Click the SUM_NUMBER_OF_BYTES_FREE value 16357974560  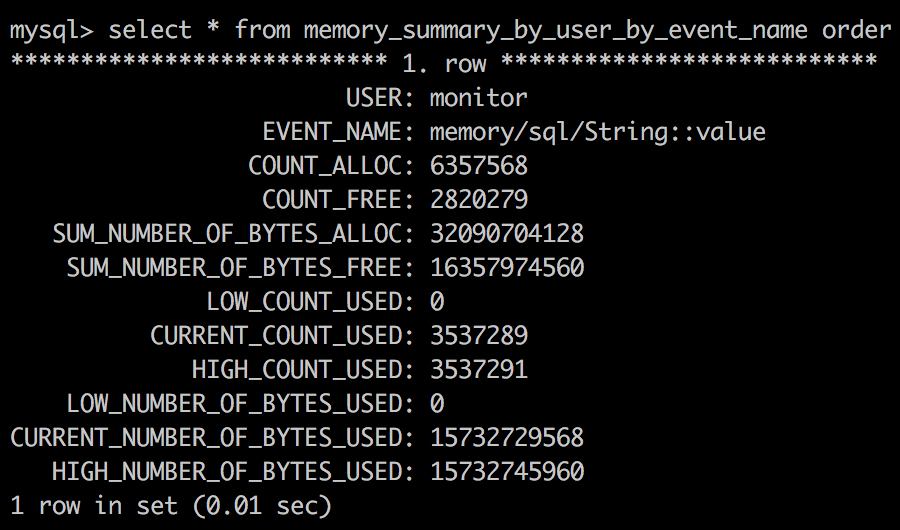506,268
